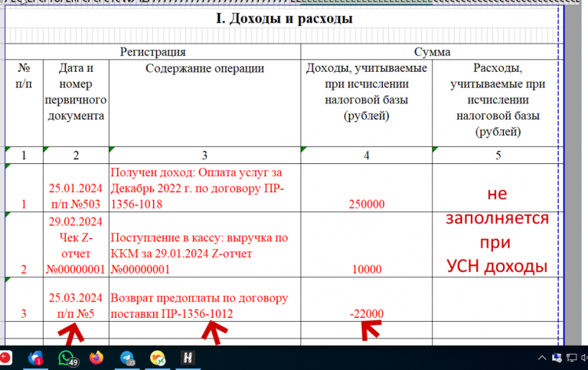
Task: Select the 'Регистрация' header cell
Action: (x=152, y=52)
